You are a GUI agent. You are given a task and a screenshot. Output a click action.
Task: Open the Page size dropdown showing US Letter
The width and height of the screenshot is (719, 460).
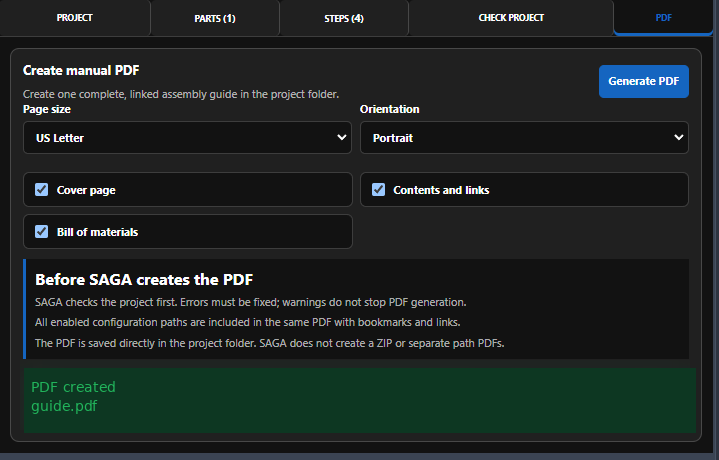(x=187, y=138)
